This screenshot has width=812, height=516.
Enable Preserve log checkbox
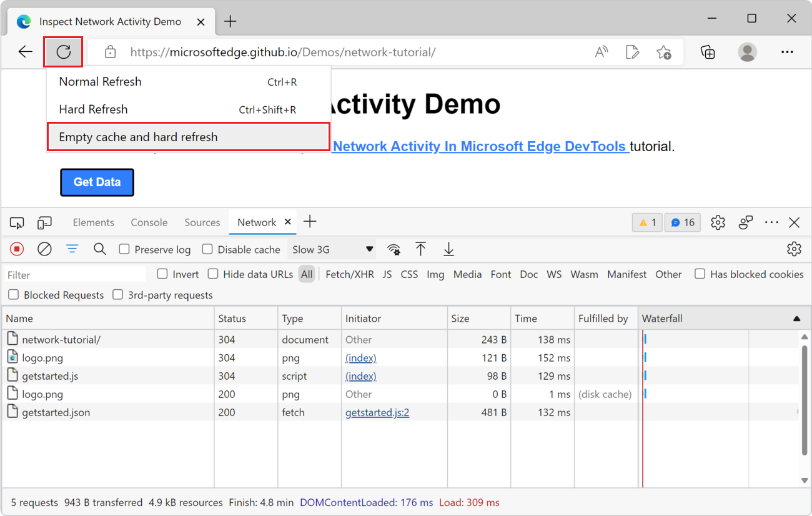[x=124, y=249]
